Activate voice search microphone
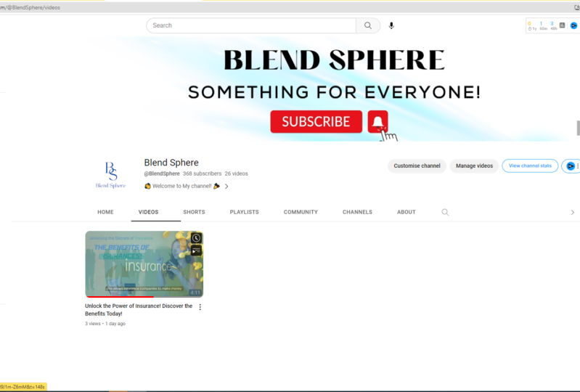580x392 pixels. [x=391, y=25]
